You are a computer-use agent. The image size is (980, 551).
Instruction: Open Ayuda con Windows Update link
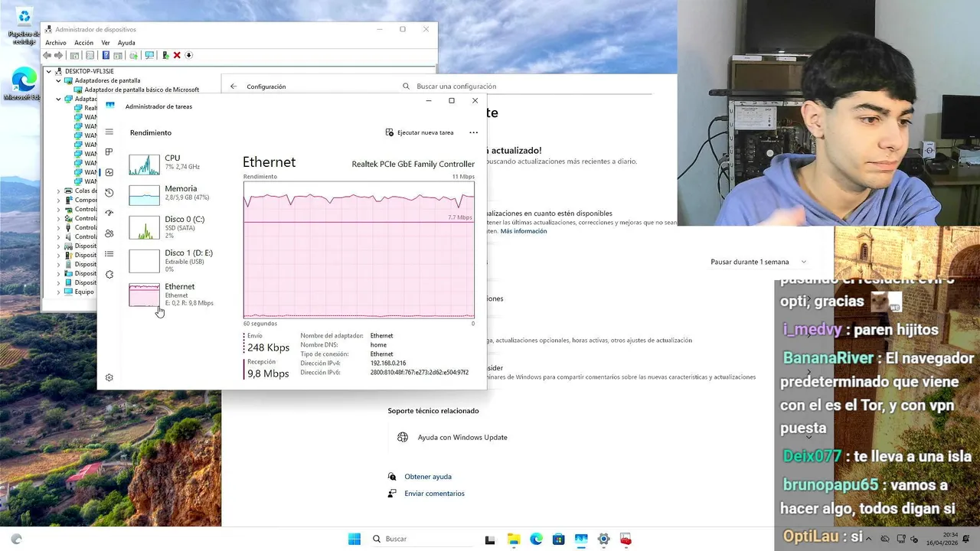click(462, 438)
